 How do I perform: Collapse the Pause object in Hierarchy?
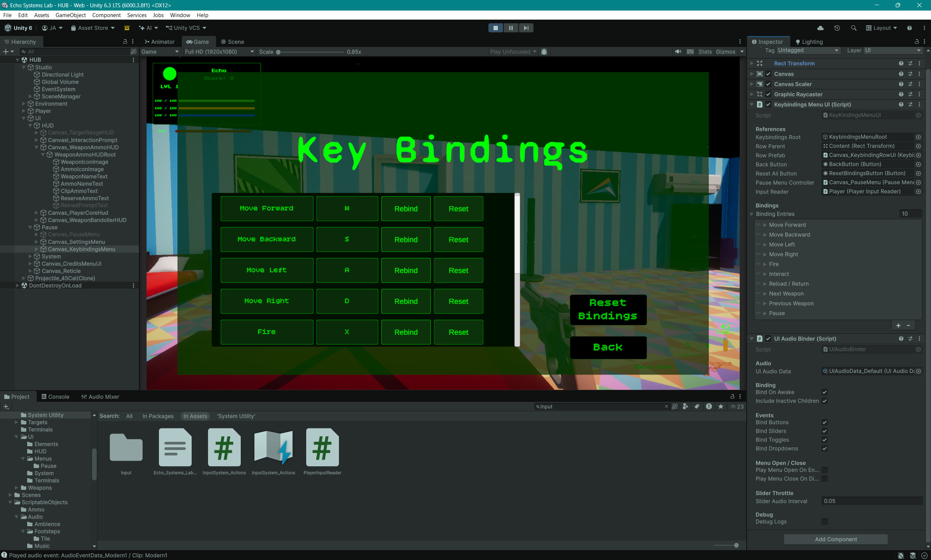tap(30, 228)
